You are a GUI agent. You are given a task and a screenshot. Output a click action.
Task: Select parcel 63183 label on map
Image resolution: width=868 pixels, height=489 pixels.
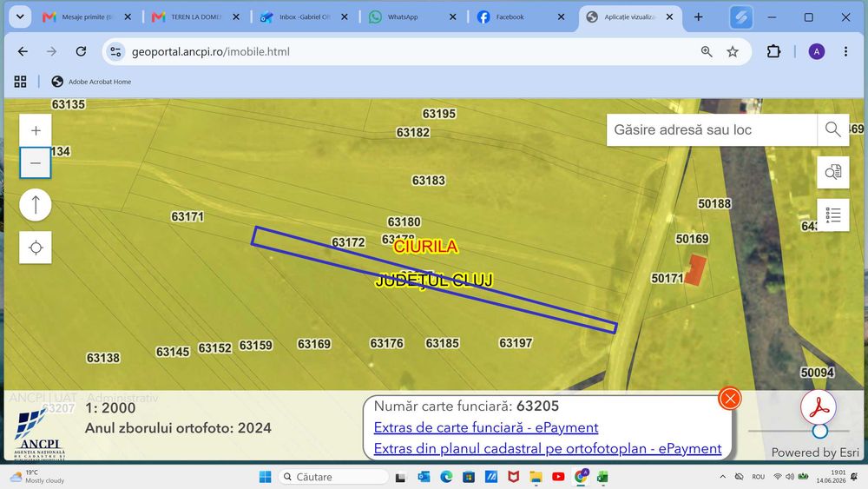coord(428,181)
